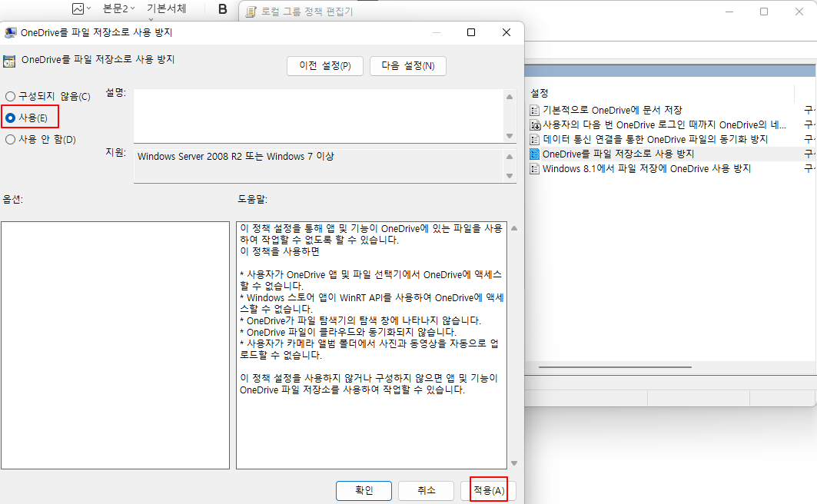Maximize the OneDrive policy dialog

click(471, 32)
